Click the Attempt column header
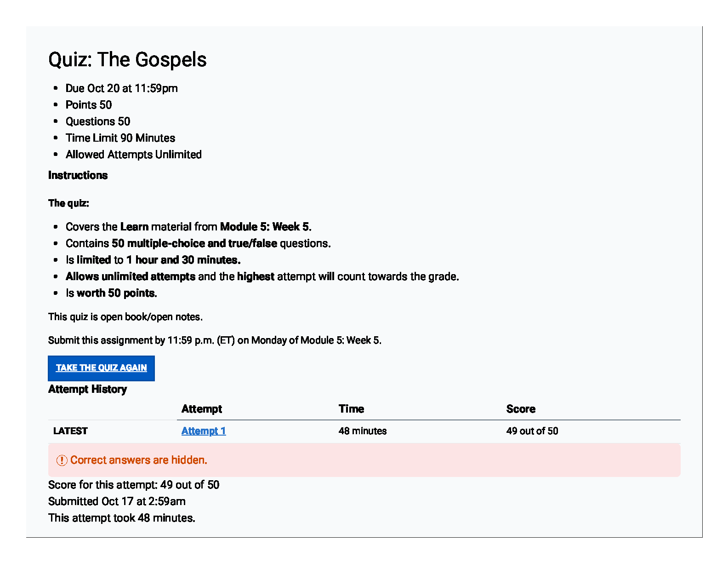The image size is (728, 563). tap(201, 409)
